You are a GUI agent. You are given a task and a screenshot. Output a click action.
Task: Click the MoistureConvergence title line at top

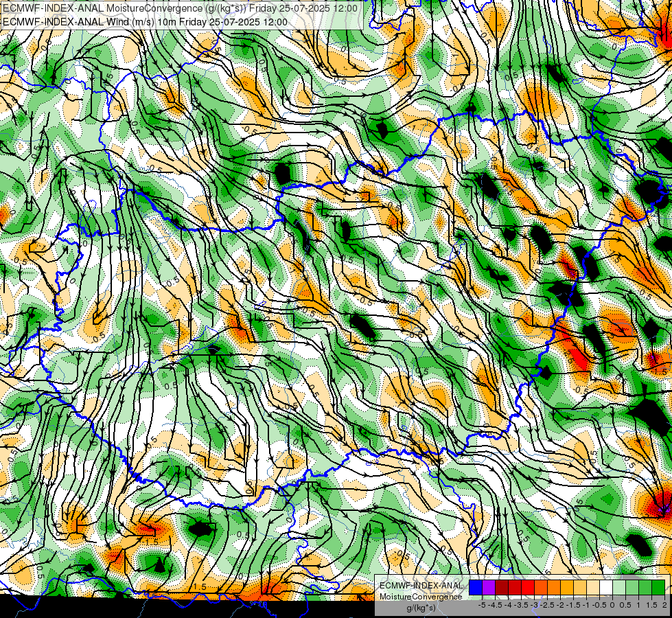pyautogui.click(x=180, y=8)
